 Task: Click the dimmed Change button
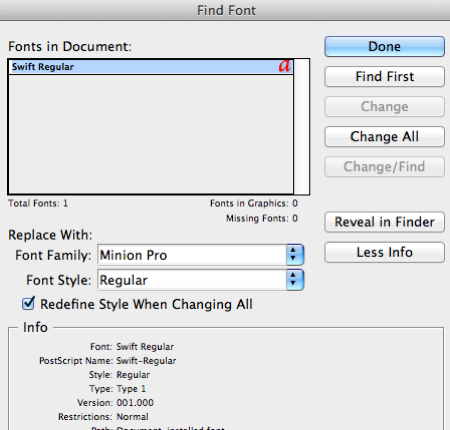point(384,107)
